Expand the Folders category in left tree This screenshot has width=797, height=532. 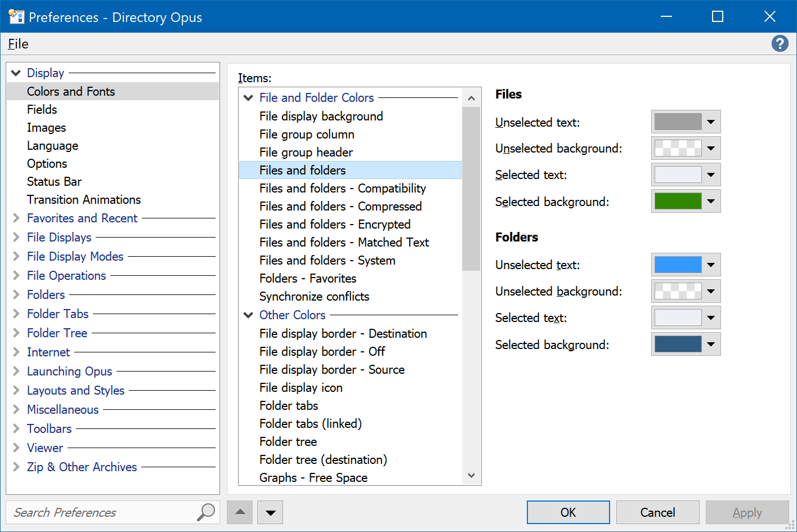[x=16, y=294]
